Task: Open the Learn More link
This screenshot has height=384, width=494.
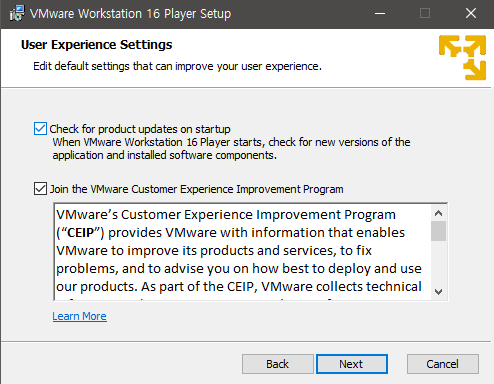Action: click(x=79, y=316)
